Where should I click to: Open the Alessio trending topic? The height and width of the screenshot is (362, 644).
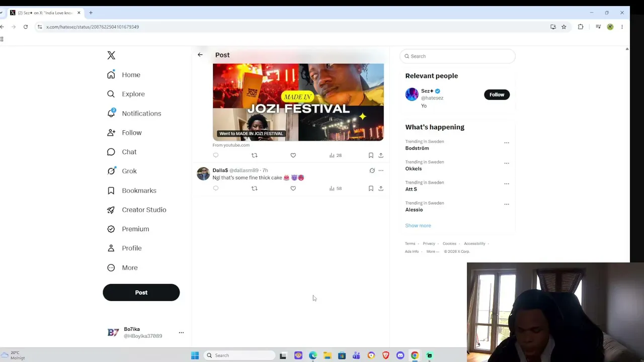point(414,210)
